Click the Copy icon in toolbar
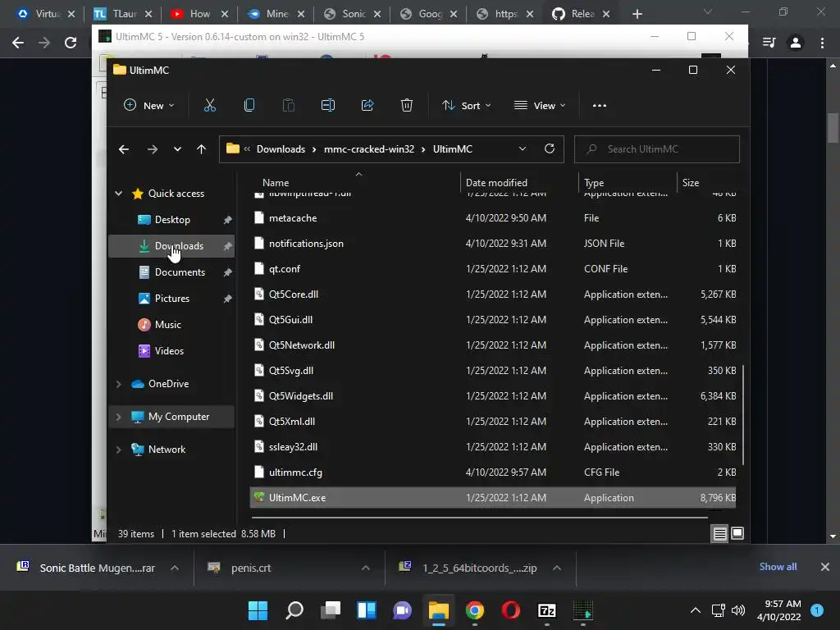Image resolution: width=840 pixels, height=630 pixels. [249, 106]
